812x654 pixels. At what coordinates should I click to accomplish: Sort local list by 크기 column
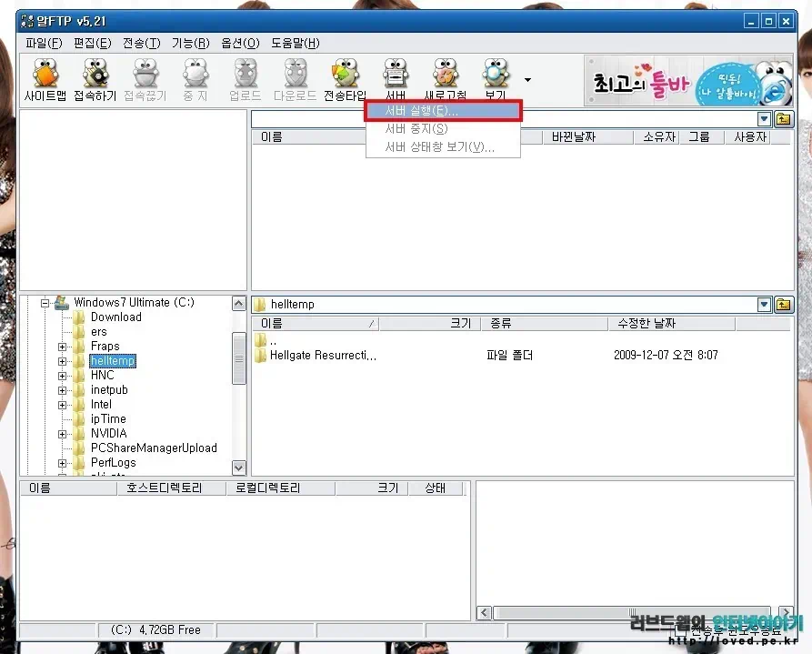tap(430, 324)
